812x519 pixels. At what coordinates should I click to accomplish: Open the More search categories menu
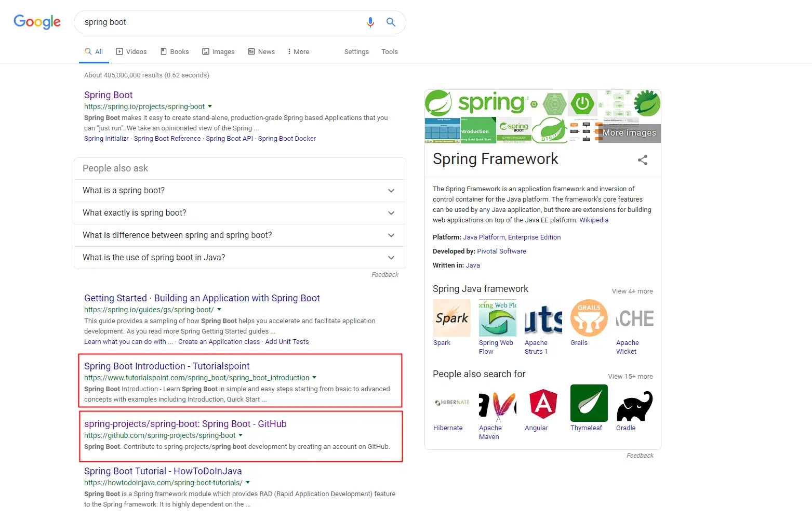298,51
